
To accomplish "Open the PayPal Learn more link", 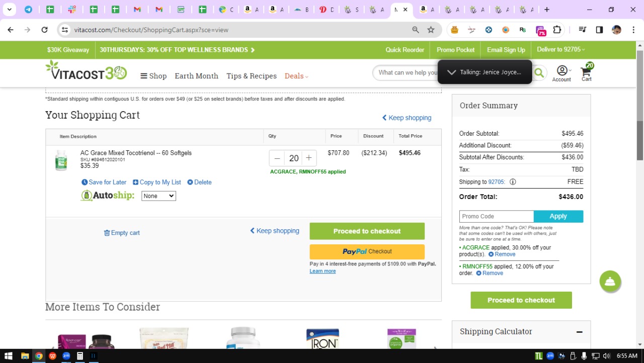I will pos(323,271).
